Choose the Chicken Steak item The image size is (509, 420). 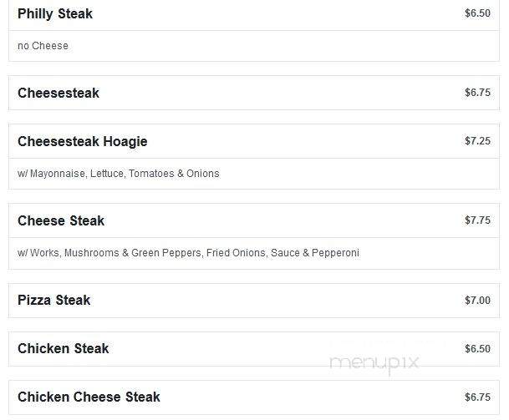pos(64,349)
